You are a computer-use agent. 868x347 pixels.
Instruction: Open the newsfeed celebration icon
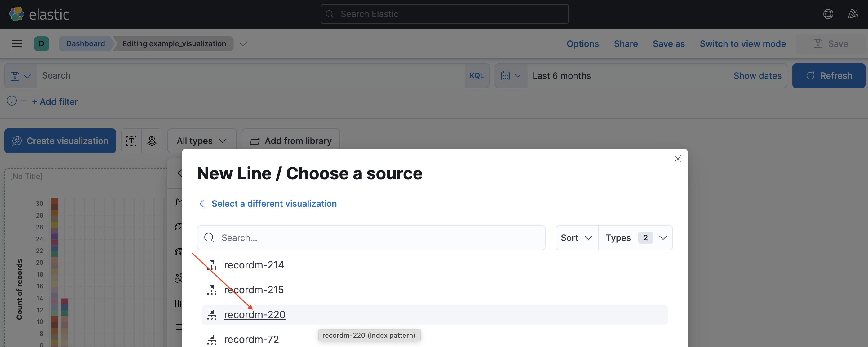pos(853,14)
